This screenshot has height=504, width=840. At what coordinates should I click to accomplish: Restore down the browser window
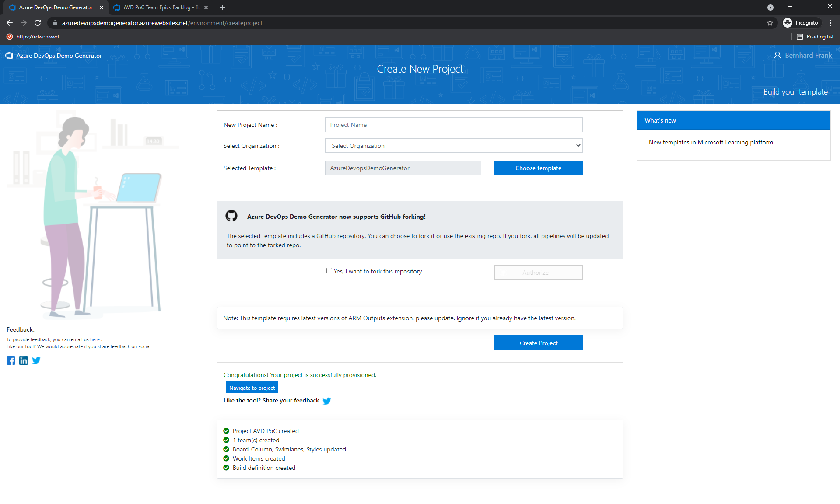point(810,7)
